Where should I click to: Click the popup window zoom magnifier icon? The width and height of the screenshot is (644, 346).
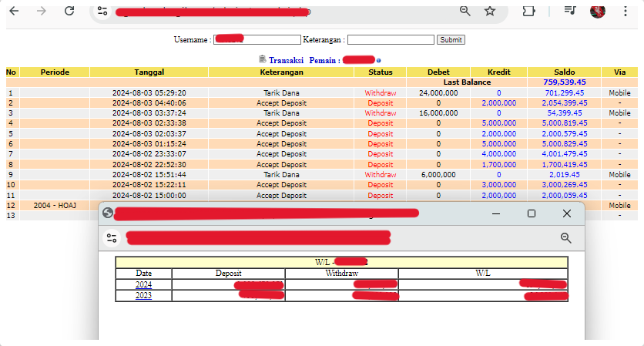point(566,238)
